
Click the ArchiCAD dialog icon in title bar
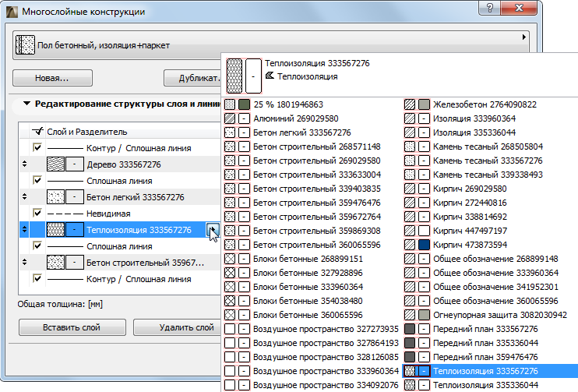click(x=12, y=12)
